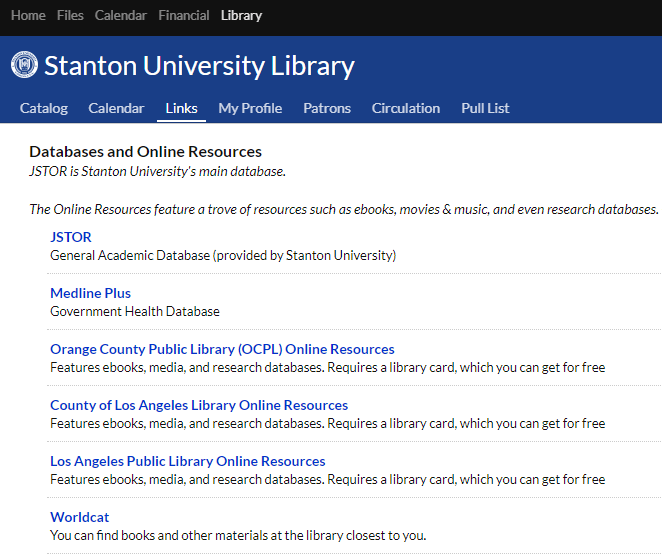Open the My Profile tab
662x556 pixels.
coord(250,108)
